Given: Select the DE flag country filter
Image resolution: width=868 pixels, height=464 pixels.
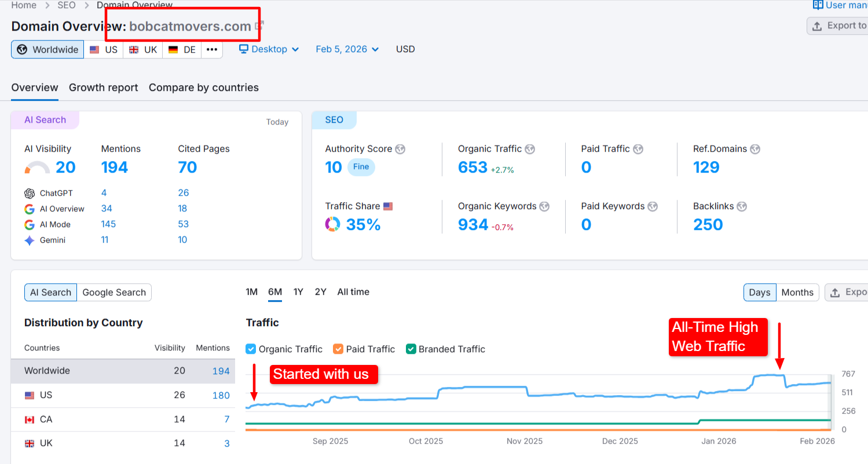Looking at the screenshot, I should pos(172,49).
